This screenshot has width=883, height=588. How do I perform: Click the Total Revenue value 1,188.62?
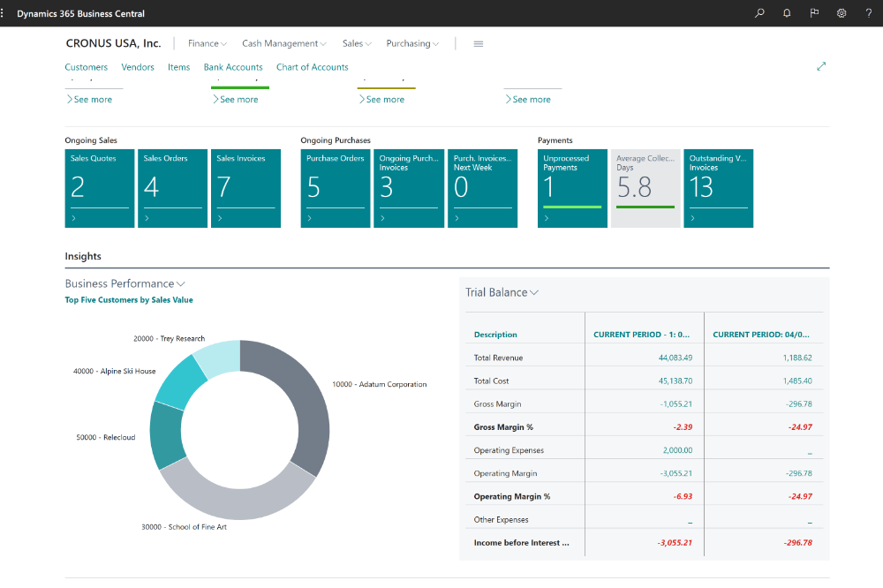click(797, 358)
